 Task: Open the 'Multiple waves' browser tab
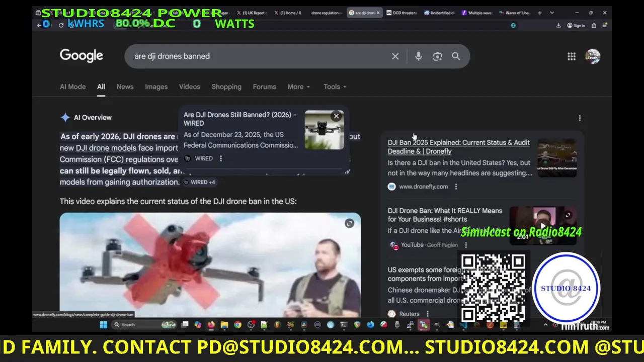pyautogui.click(x=477, y=13)
